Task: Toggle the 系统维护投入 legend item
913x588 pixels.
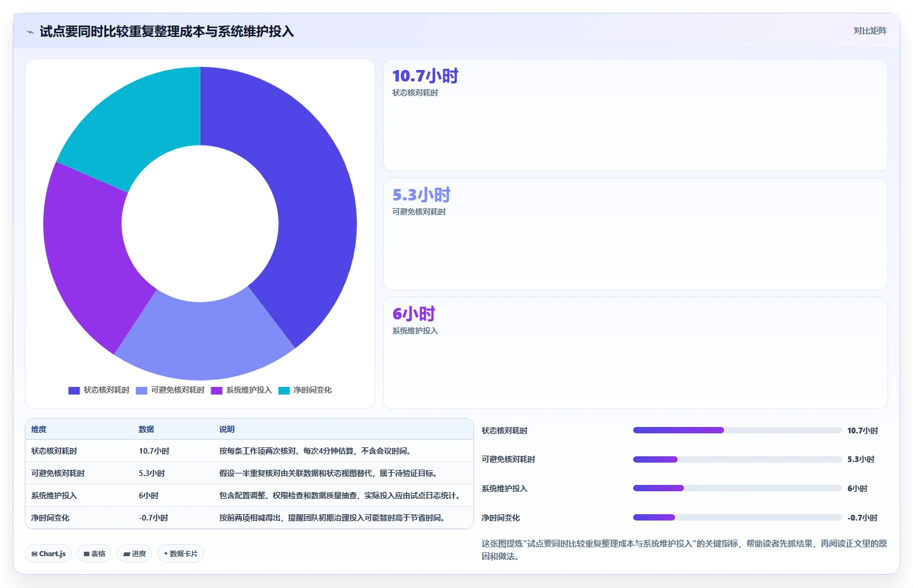Action: [242, 390]
